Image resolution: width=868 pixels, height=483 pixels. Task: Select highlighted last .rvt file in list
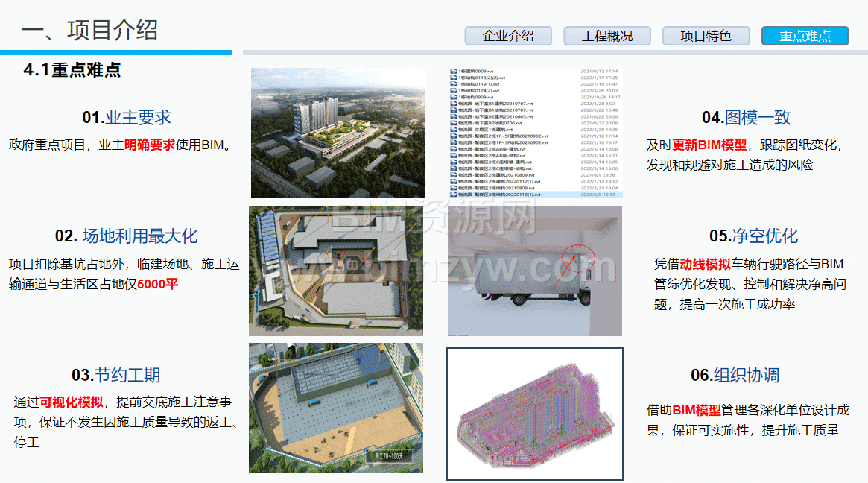[499, 194]
